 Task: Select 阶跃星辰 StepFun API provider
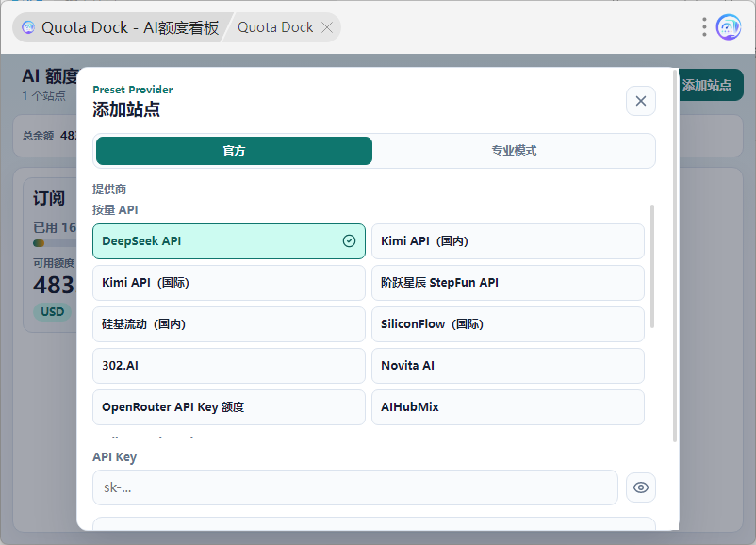[x=508, y=283]
